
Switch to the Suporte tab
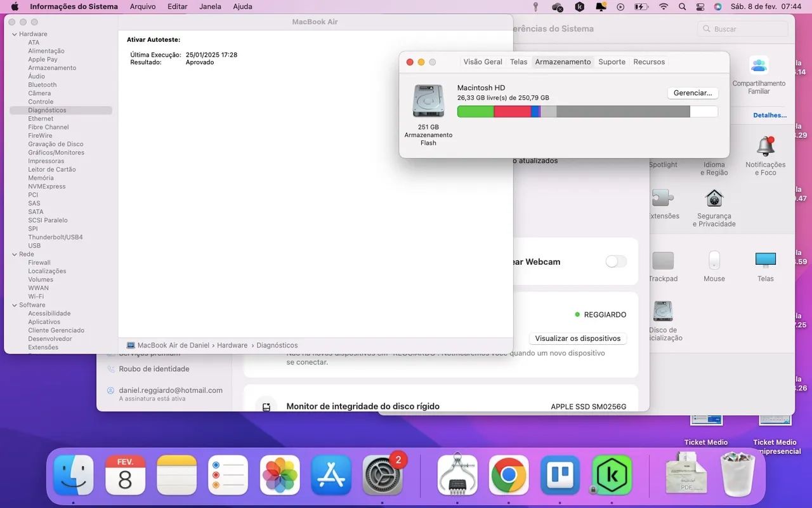click(612, 62)
